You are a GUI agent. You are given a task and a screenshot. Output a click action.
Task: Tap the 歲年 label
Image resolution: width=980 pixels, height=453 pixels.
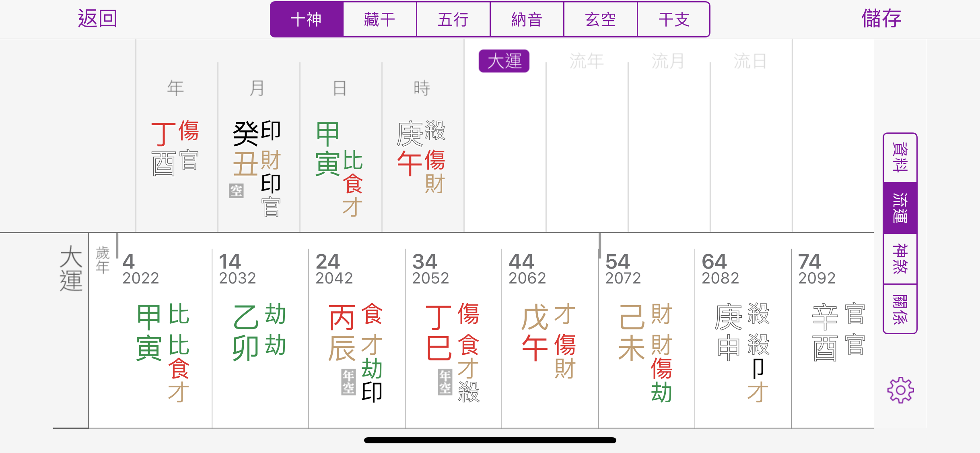click(x=103, y=260)
